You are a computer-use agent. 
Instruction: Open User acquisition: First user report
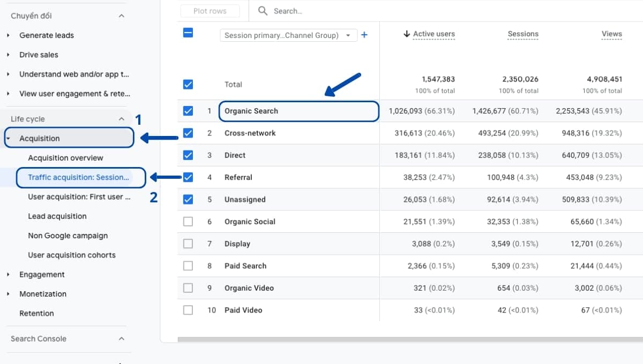[x=79, y=197]
